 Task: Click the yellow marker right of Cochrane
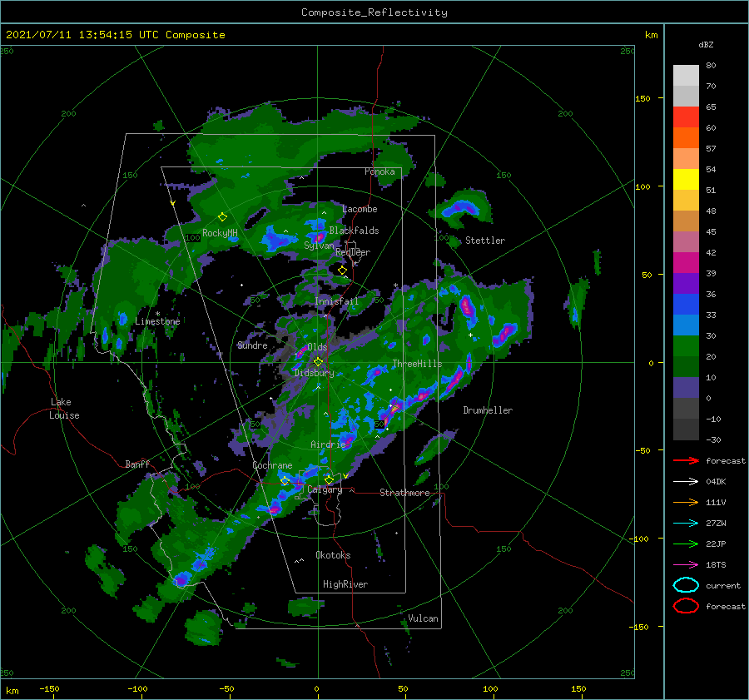pyautogui.click(x=285, y=480)
